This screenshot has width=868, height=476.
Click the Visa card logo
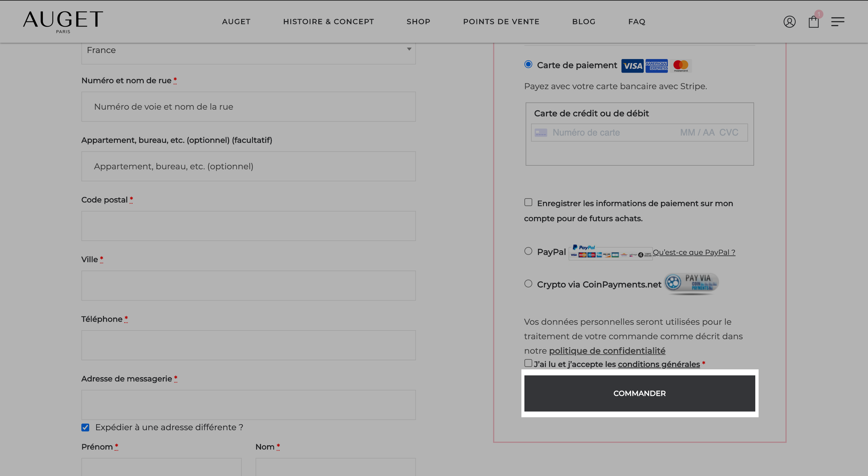(632, 66)
